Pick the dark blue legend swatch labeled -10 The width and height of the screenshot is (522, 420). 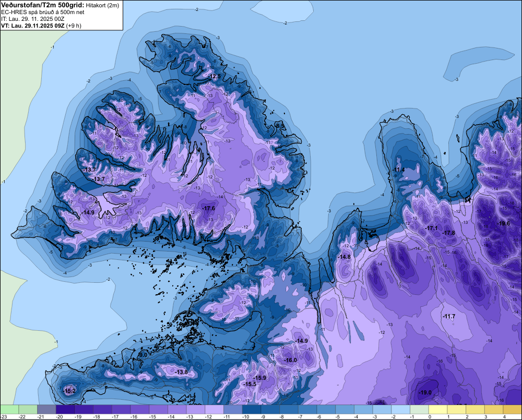click(252, 409)
